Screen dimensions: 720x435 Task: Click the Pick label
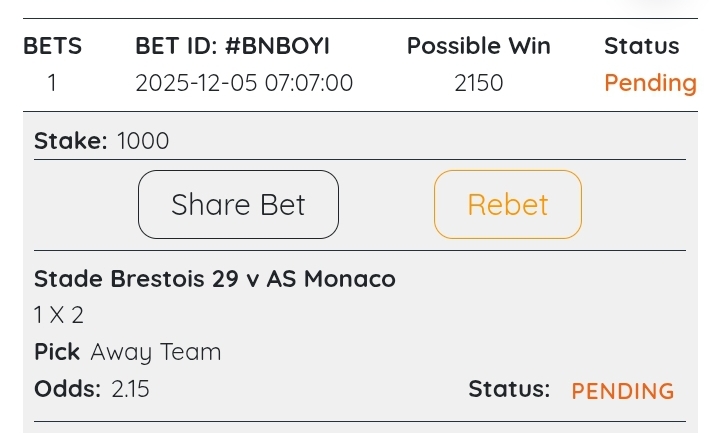point(56,352)
